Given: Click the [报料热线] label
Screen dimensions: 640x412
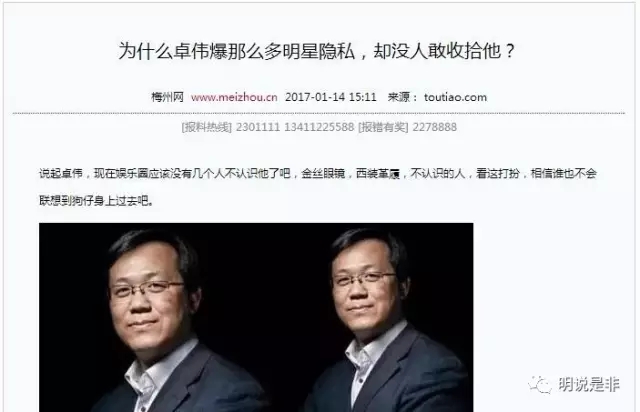Looking at the screenshot, I should click(x=207, y=127).
